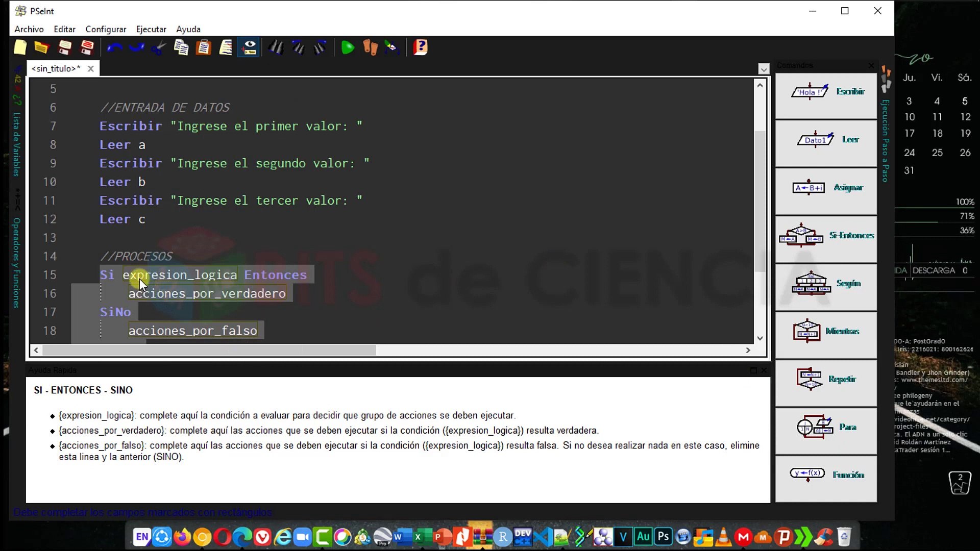Insert the Escribir command from the panel
Screen dimensions: 980x551
826,92
